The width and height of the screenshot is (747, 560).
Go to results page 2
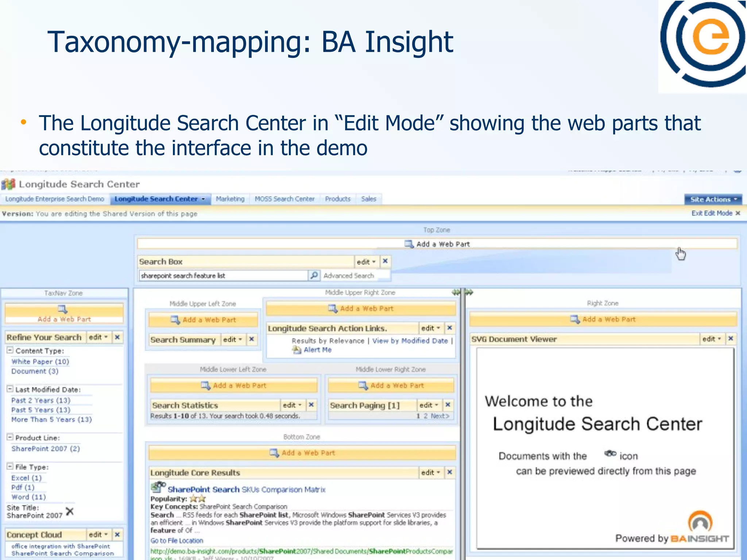pos(425,416)
